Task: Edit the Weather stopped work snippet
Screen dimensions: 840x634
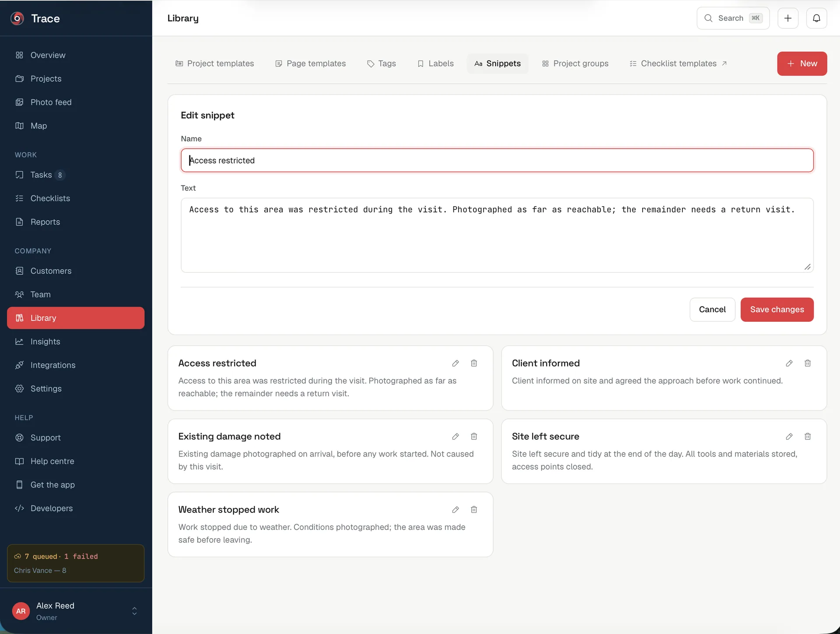Action: click(x=455, y=509)
